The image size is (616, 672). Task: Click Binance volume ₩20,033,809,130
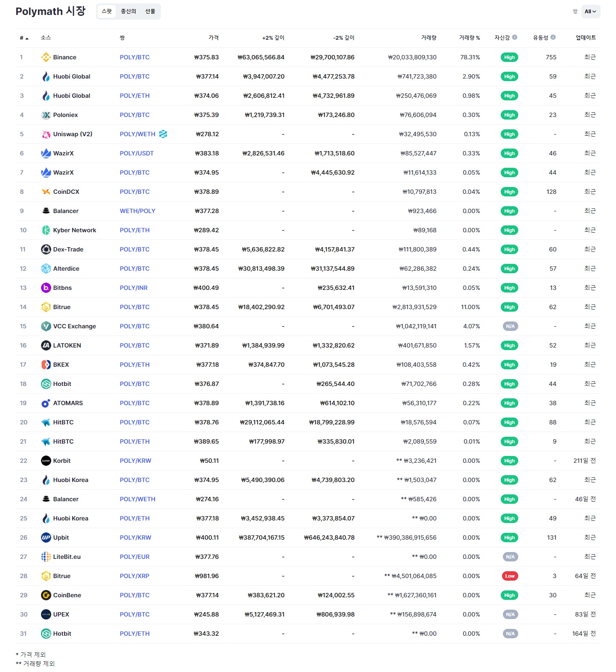412,57
